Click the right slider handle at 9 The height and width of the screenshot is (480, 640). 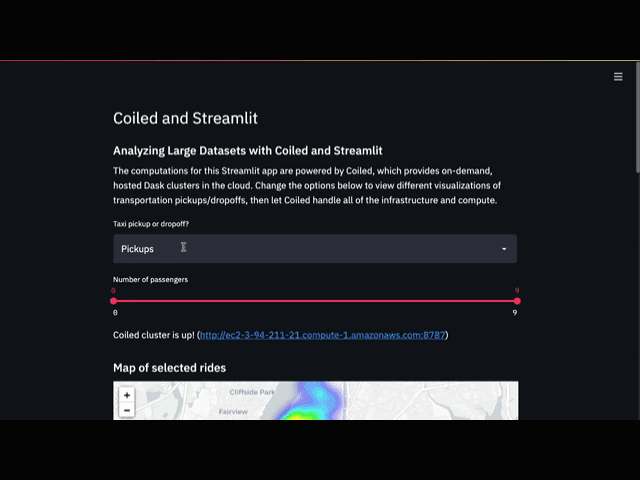point(517,301)
